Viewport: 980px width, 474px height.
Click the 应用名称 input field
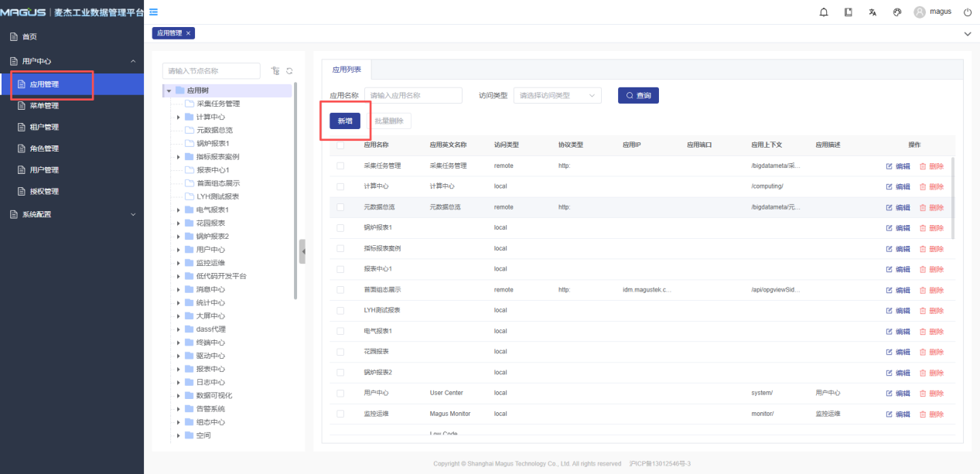click(413, 95)
